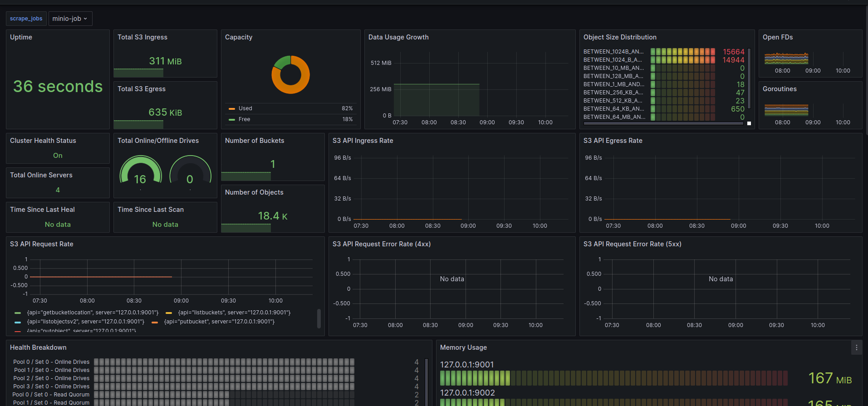Open the minio-job variable dropdown
This screenshot has width=868, height=406.
click(70, 19)
